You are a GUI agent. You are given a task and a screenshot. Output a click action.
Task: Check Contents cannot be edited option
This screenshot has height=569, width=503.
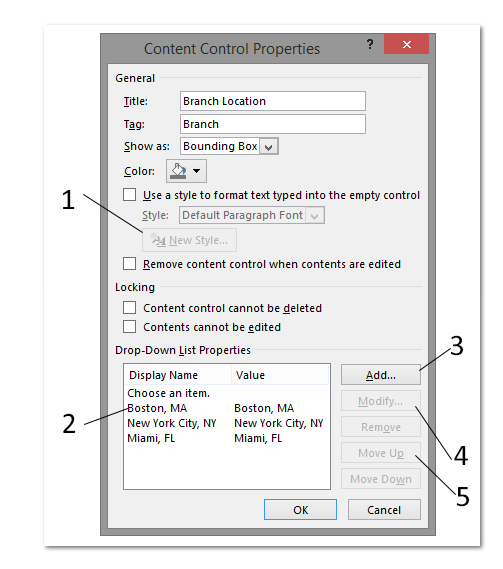tap(130, 327)
